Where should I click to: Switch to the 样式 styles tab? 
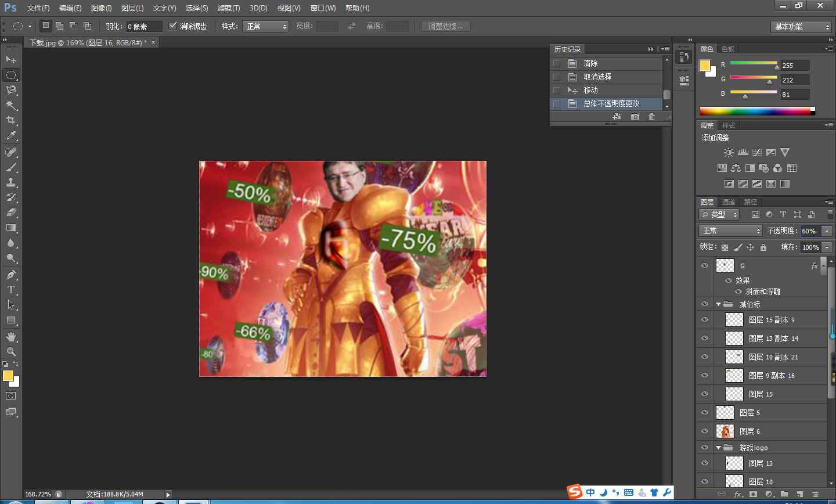tap(729, 125)
